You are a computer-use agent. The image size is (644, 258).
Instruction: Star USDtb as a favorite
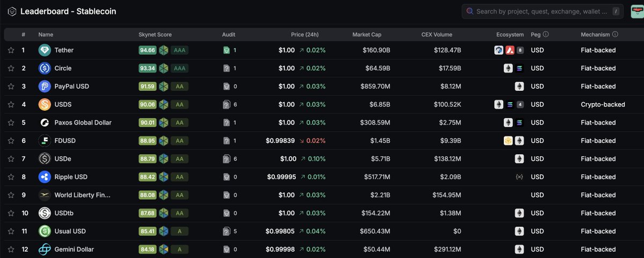coord(11,213)
